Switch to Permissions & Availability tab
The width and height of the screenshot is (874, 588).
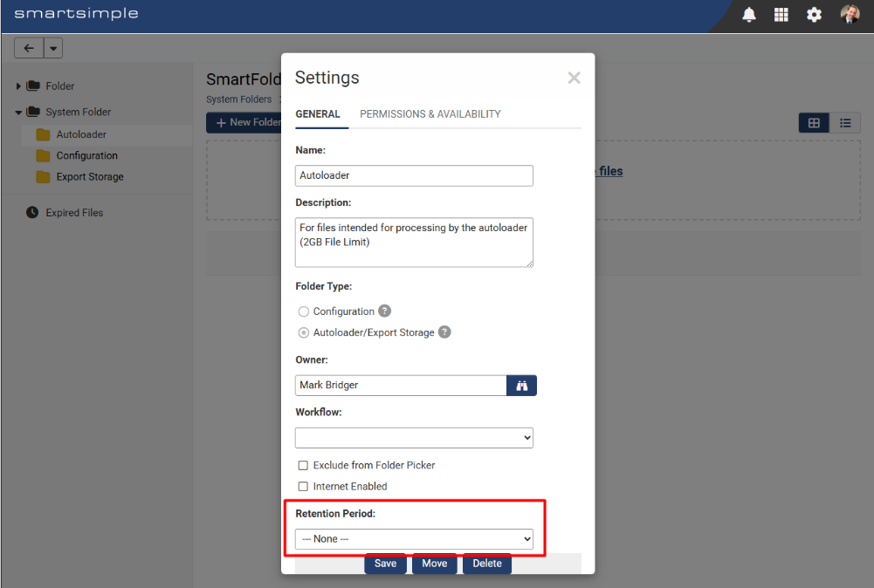(x=430, y=114)
